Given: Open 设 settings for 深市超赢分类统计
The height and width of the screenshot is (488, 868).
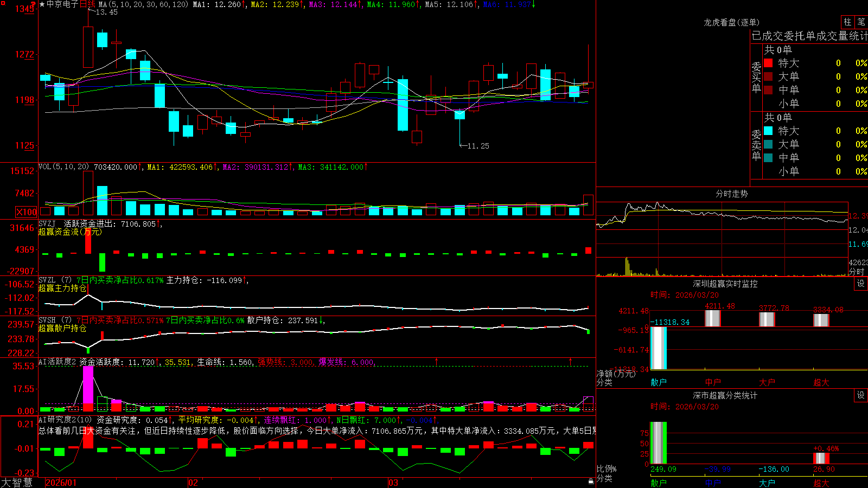Looking at the screenshot, I should (861, 395).
